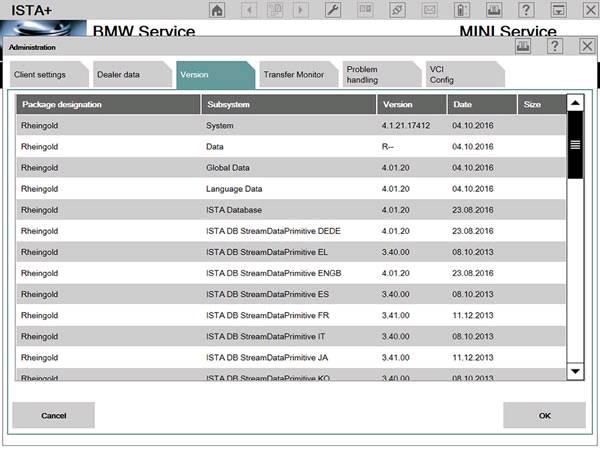Click version number 4.1.21.17412
The width and height of the screenshot is (600, 450).
(x=406, y=126)
